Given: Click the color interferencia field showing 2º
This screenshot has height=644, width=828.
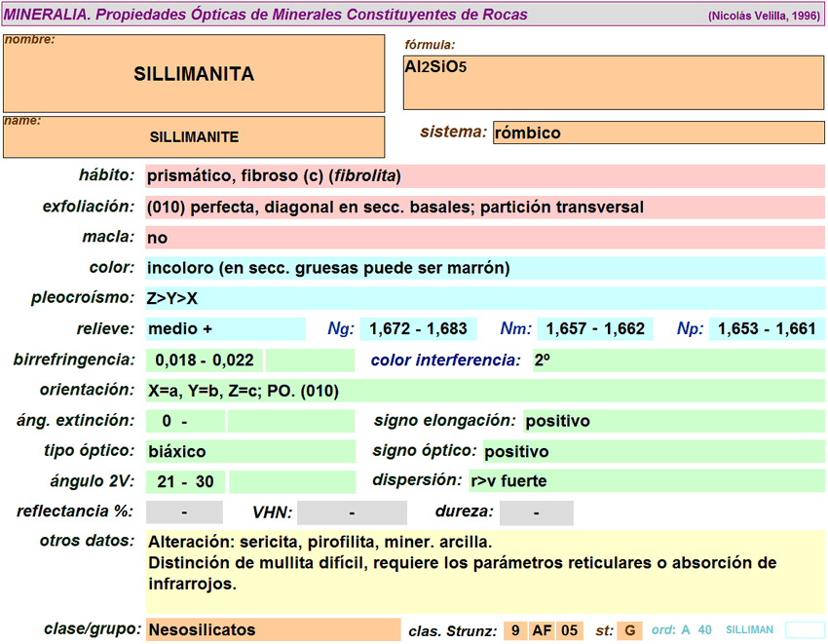Looking at the screenshot, I should pyautogui.click(x=678, y=360).
